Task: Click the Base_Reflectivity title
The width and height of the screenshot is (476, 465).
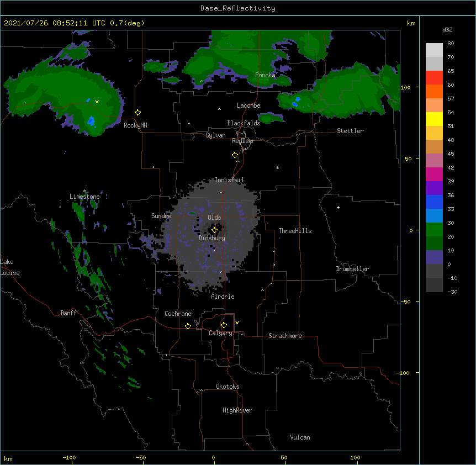Action: 238,8
